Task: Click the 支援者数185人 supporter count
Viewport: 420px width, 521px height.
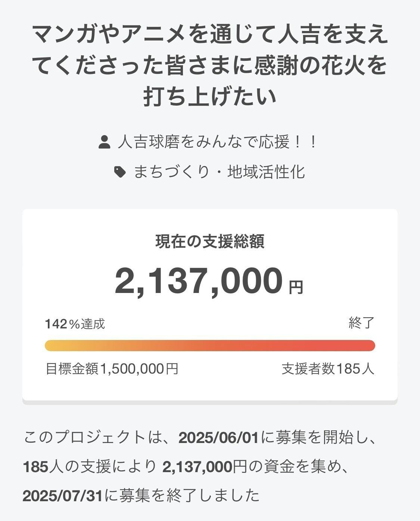Action: 328,369
